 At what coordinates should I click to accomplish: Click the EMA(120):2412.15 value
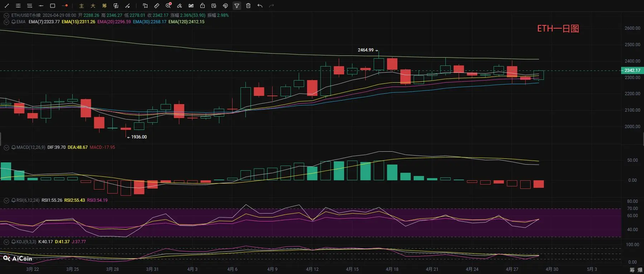[x=186, y=22]
